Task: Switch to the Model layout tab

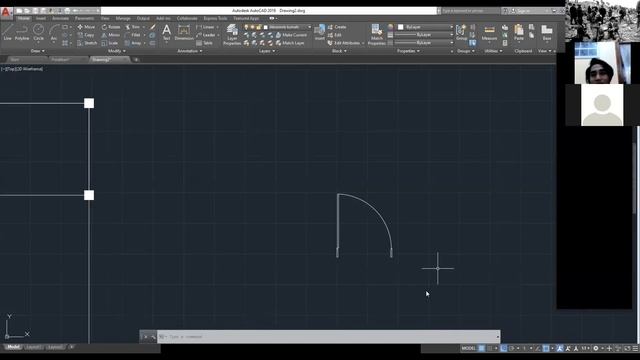Action: click(x=13, y=347)
